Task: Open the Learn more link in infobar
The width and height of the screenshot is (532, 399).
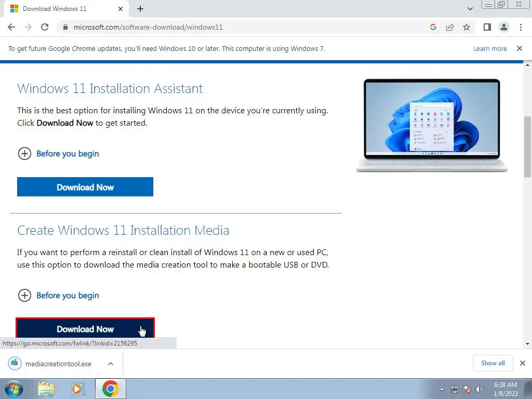Action: pos(490,48)
